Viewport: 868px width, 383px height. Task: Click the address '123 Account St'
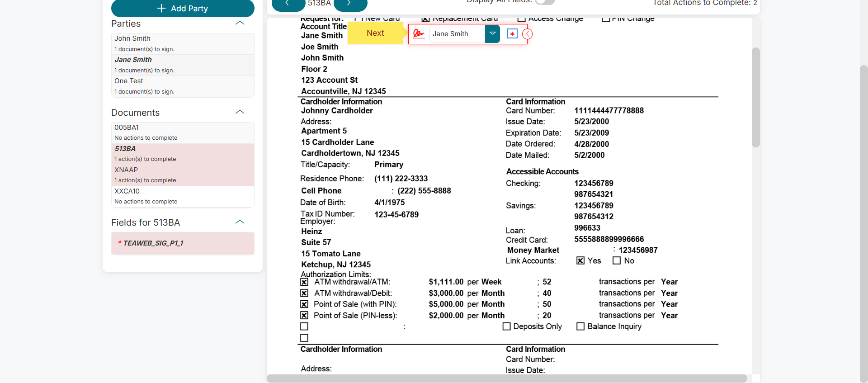[x=330, y=80]
